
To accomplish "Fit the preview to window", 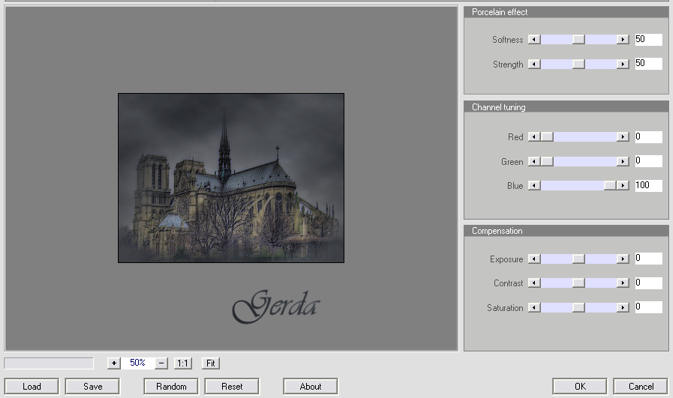I will coord(210,363).
